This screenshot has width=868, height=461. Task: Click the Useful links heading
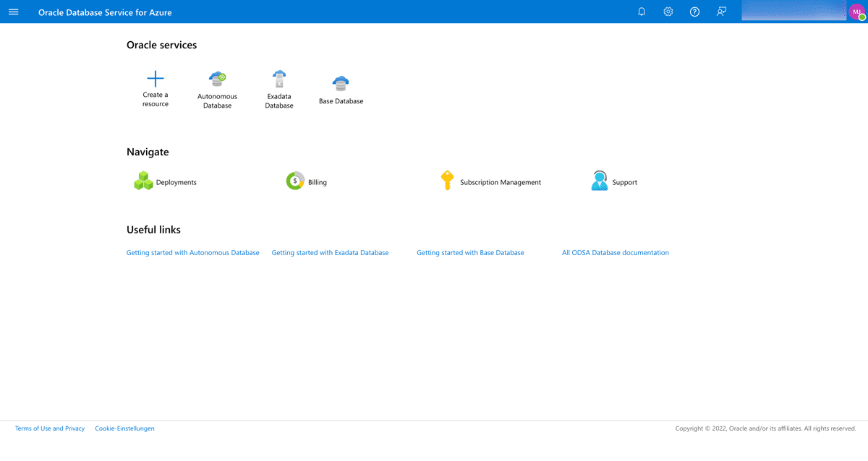pyautogui.click(x=153, y=230)
